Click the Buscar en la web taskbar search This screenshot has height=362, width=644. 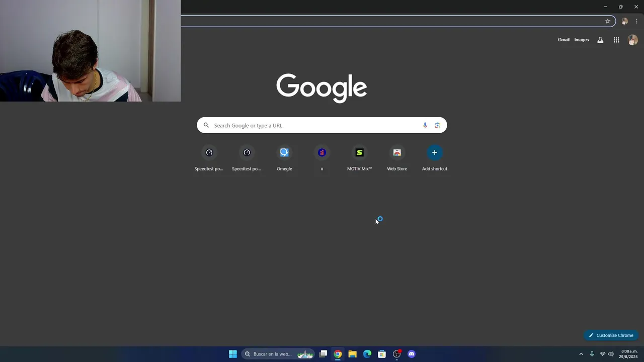point(278,354)
